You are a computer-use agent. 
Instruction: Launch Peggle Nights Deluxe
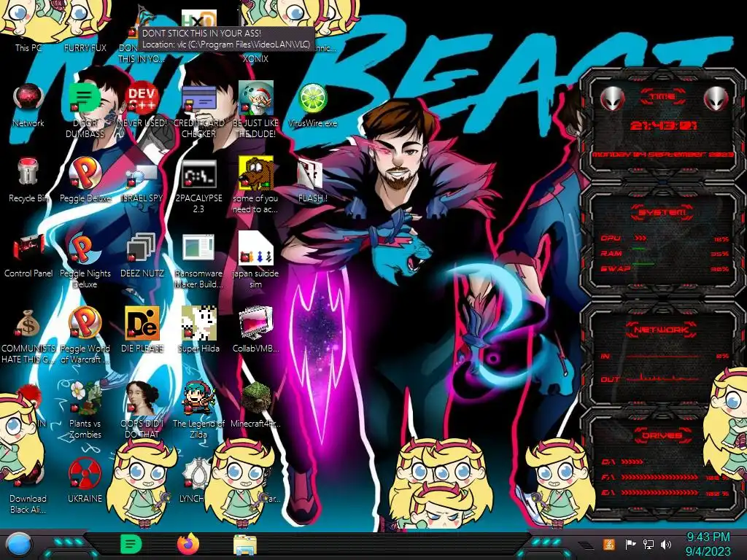point(85,261)
